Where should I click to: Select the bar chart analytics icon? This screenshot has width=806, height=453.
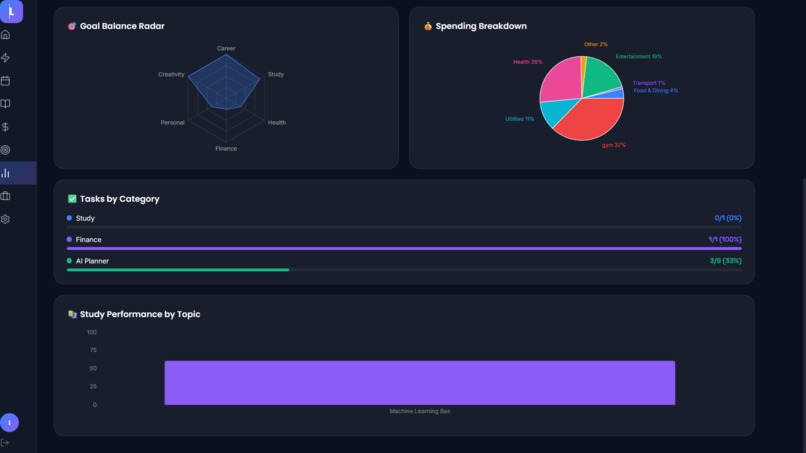pos(6,173)
